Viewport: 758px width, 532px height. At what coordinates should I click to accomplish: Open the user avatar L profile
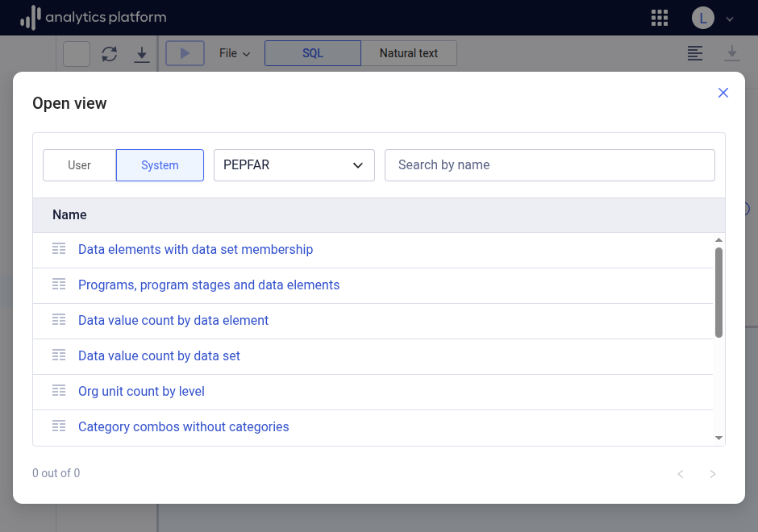point(703,18)
